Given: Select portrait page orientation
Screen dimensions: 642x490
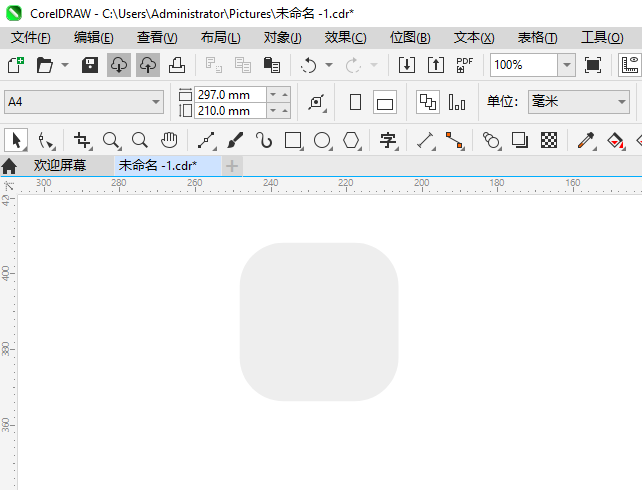Looking at the screenshot, I should (355, 102).
